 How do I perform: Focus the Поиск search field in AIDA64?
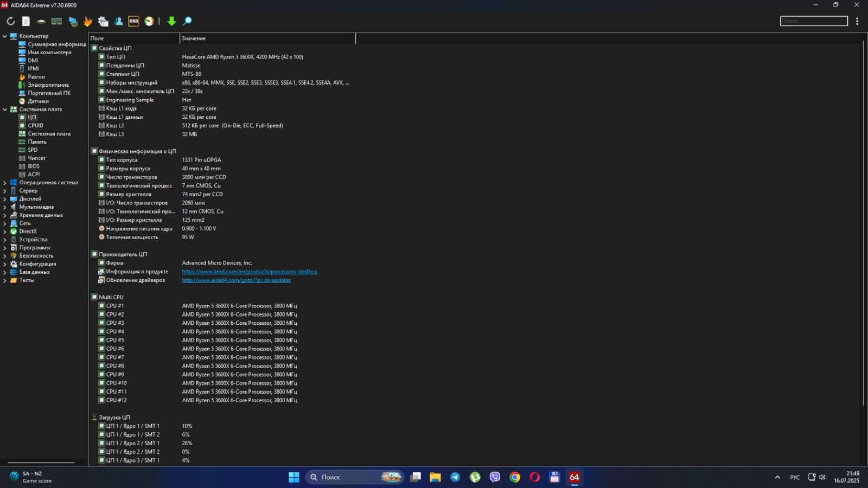tap(814, 21)
